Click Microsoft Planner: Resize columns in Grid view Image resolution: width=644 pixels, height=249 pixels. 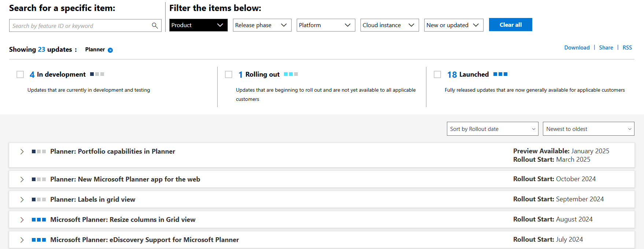(x=123, y=220)
